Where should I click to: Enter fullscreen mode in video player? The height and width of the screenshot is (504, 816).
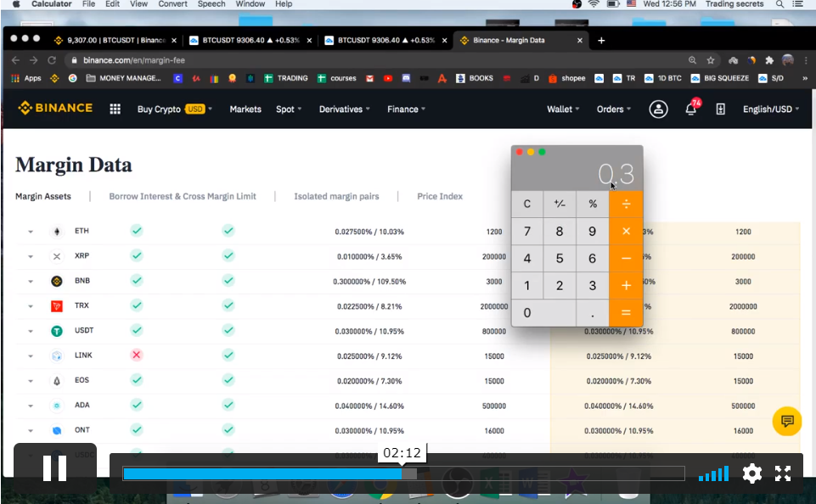[x=783, y=473]
